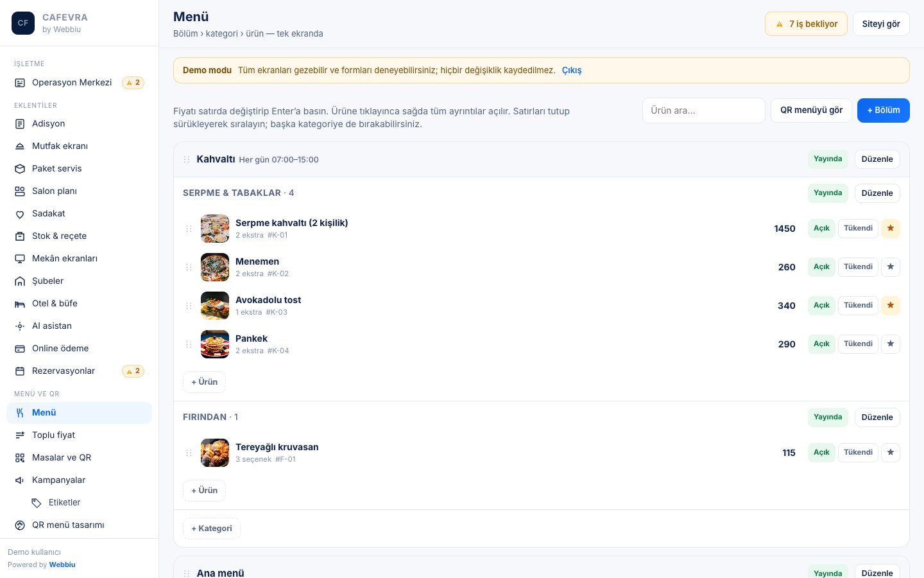Click Düzenle for Serpme & Tabaklar category

pos(877,193)
